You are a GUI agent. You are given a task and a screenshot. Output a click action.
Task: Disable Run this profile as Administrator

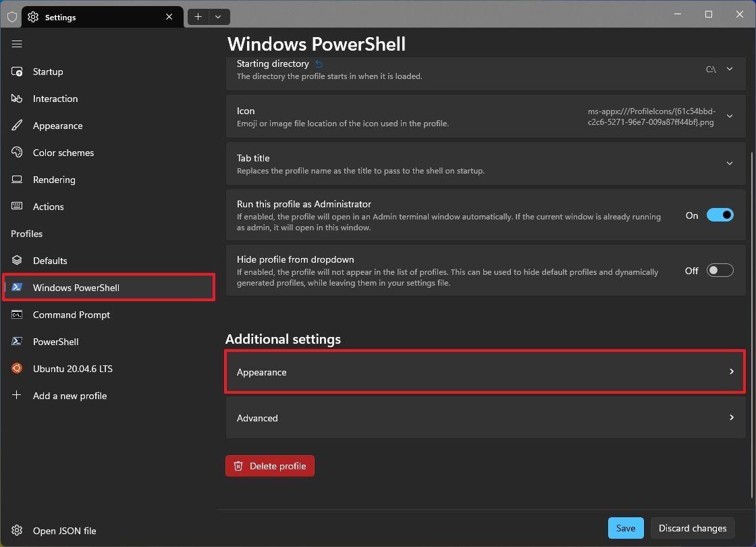tap(720, 215)
